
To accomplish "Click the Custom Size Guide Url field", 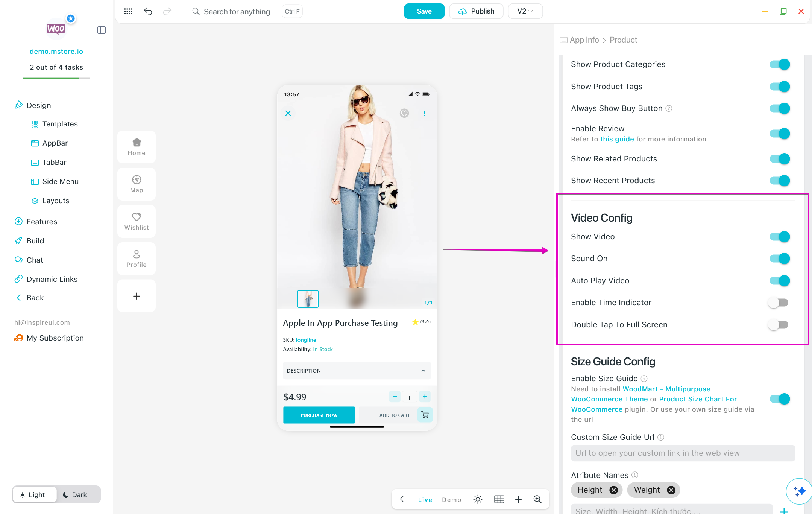I will [x=683, y=453].
